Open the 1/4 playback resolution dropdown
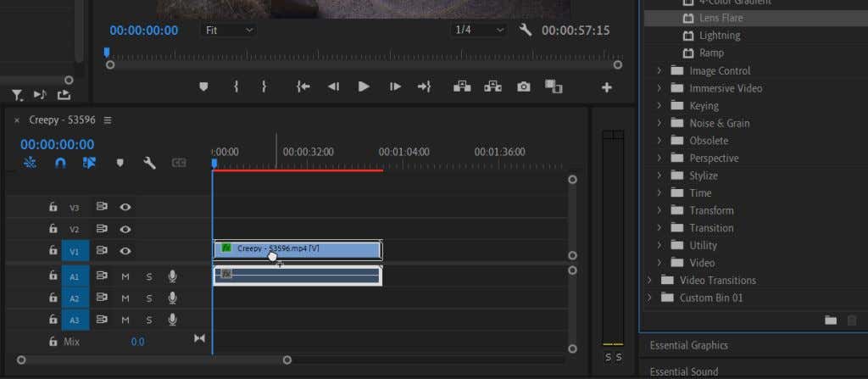The image size is (868, 379). point(479,31)
